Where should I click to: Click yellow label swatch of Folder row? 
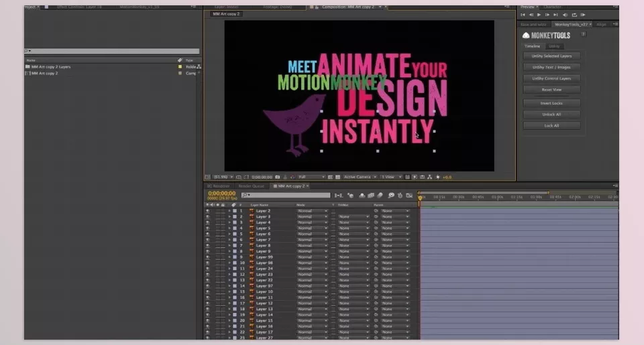[x=180, y=66]
